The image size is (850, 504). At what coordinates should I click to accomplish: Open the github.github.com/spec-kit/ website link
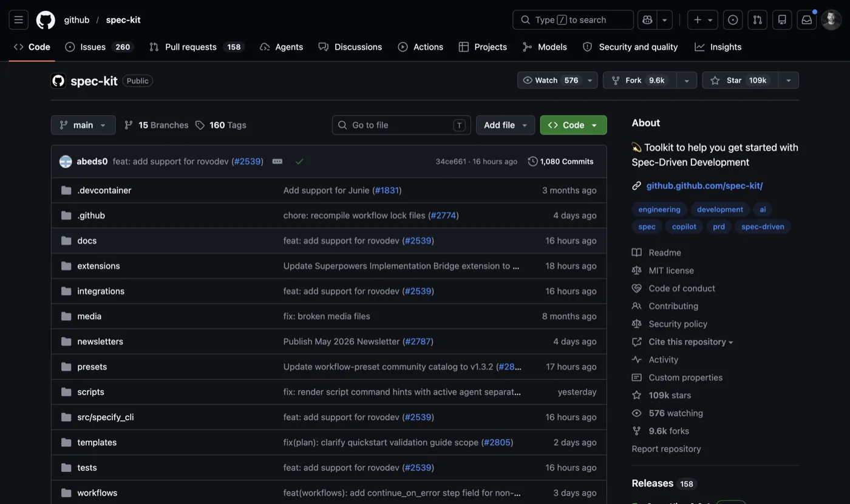[x=704, y=186]
